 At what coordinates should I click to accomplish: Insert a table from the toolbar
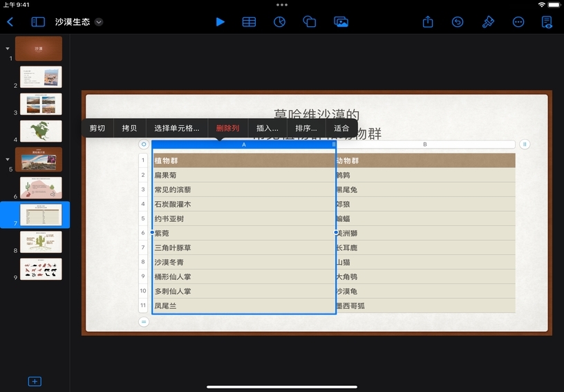click(249, 21)
